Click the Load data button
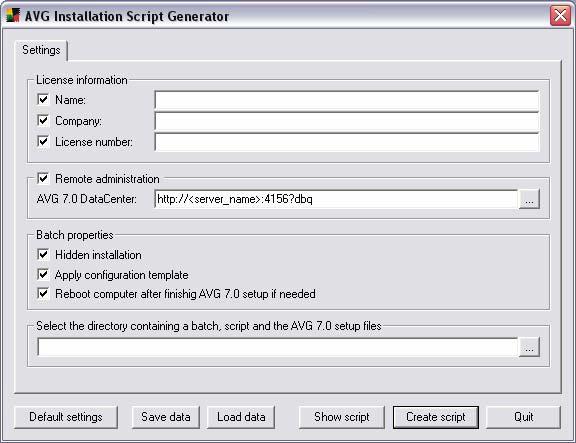This screenshot has height=443, width=576. pyautogui.click(x=241, y=417)
